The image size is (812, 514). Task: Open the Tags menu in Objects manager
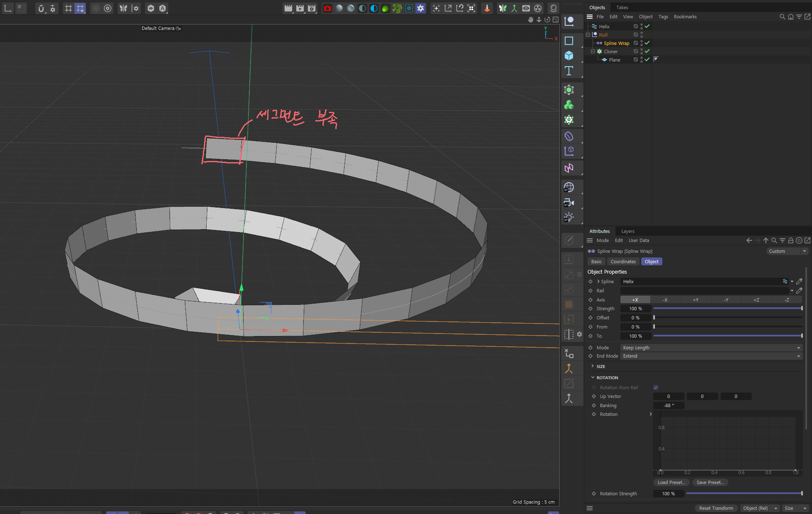coord(663,17)
